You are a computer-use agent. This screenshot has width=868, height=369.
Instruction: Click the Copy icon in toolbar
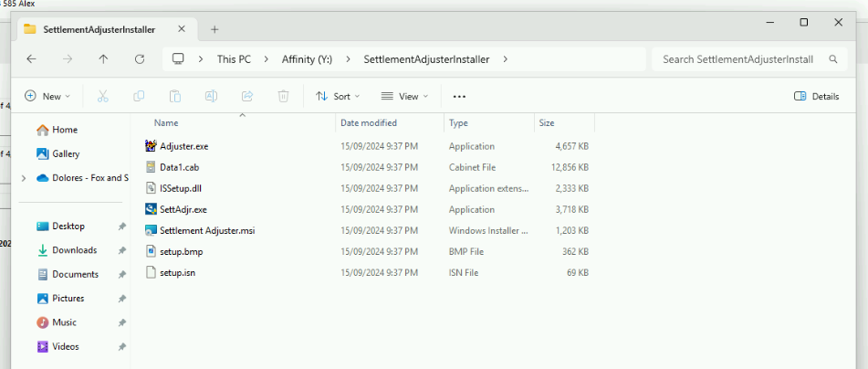click(139, 96)
